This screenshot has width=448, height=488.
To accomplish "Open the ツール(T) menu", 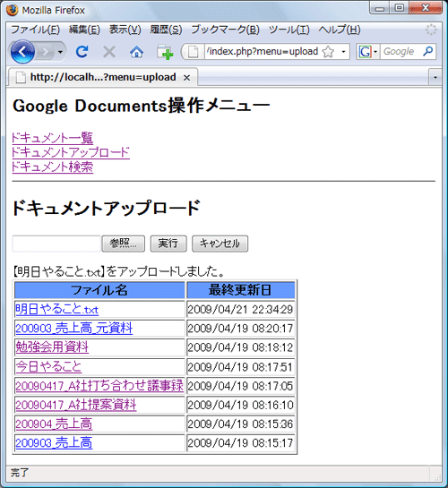I will [289, 30].
